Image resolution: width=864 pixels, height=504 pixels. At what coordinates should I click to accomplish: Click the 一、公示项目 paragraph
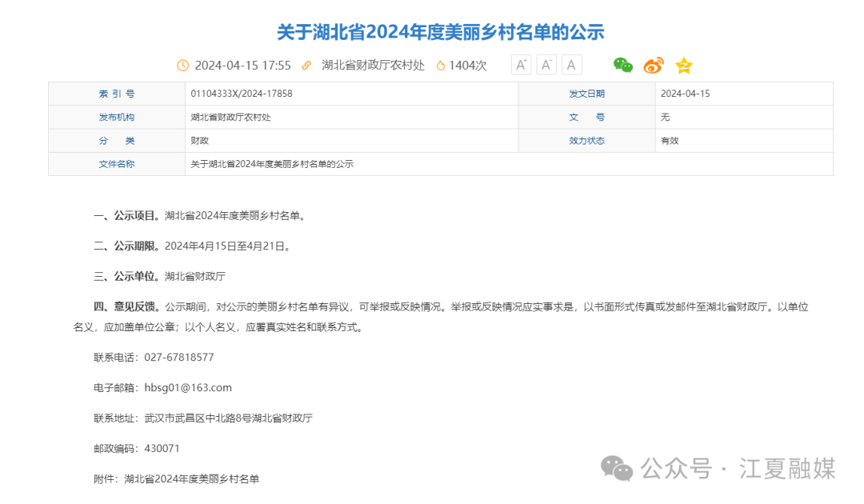click(x=201, y=216)
